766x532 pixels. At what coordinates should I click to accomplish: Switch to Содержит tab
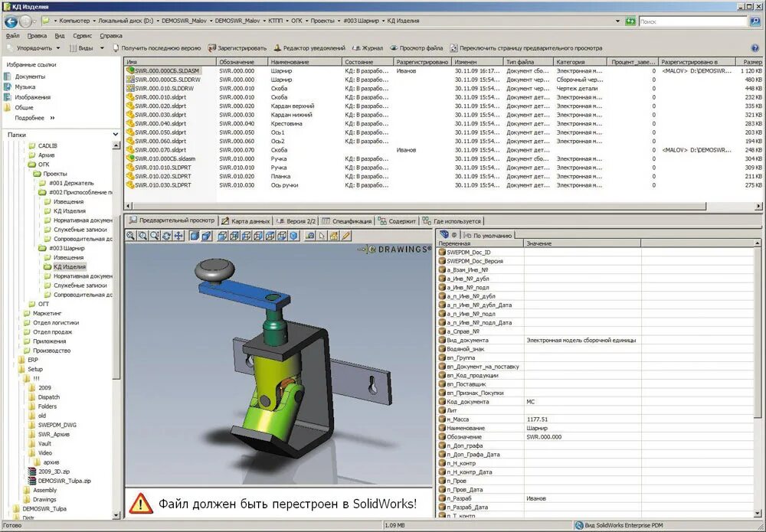point(397,221)
